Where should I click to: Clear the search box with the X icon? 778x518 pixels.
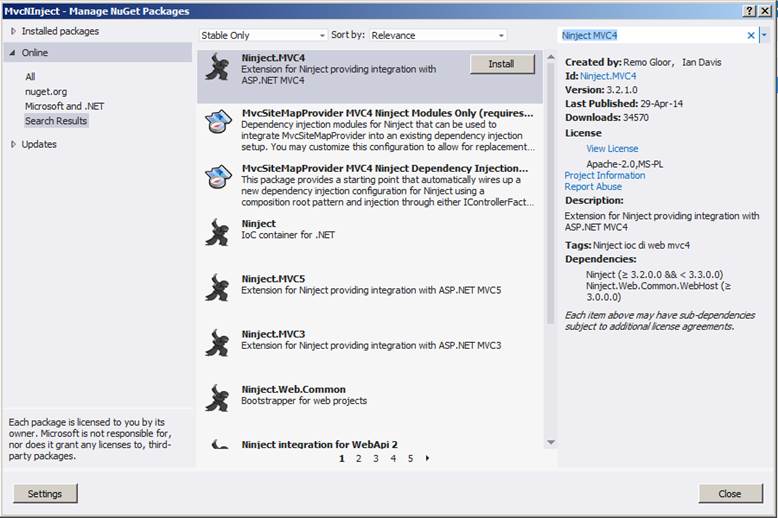coord(751,35)
